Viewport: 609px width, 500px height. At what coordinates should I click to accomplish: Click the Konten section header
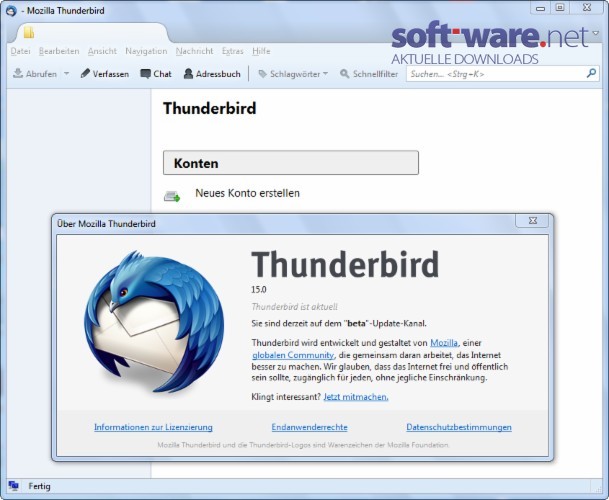[x=291, y=163]
